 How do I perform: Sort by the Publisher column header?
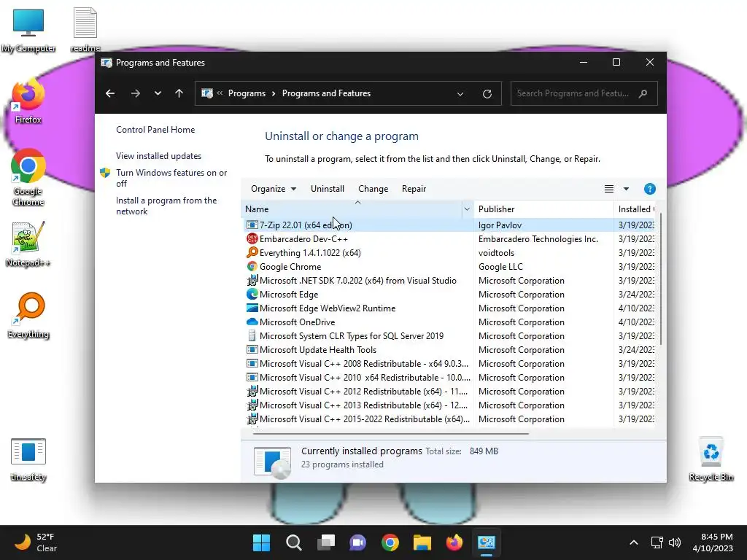[543, 209]
